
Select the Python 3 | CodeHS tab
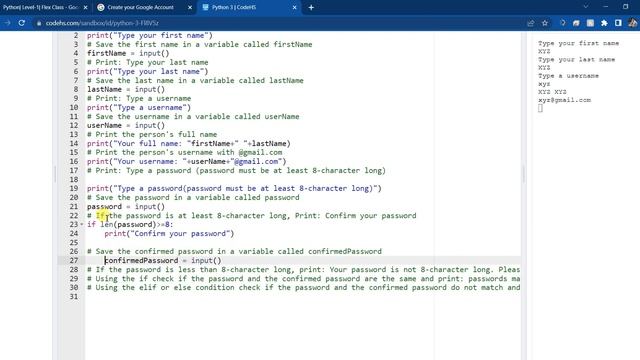(249, 7)
